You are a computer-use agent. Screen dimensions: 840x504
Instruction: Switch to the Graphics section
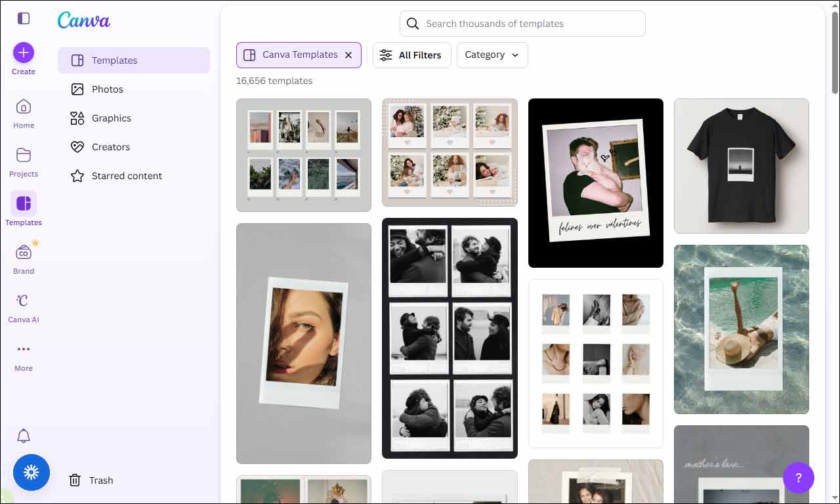(x=111, y=118)
